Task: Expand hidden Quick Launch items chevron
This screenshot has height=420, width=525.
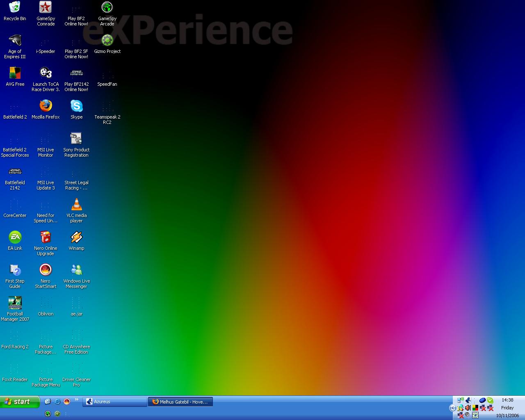Action: click(76, 399)
